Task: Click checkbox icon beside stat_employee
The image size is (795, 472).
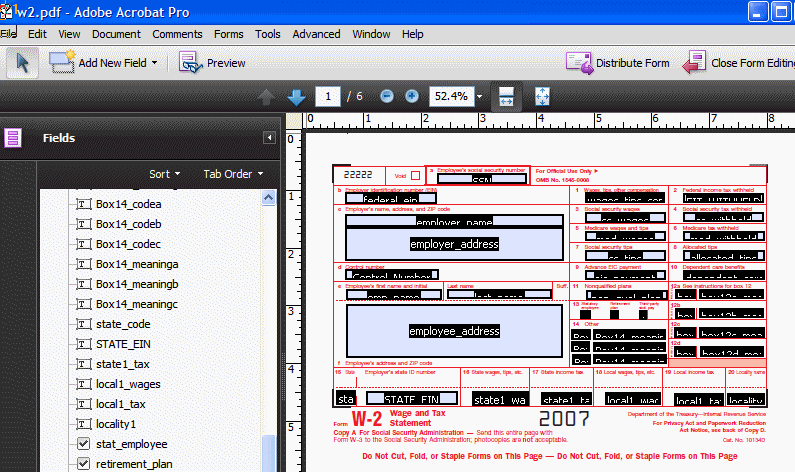Action: pyautogui.click(x=84, y=444)
